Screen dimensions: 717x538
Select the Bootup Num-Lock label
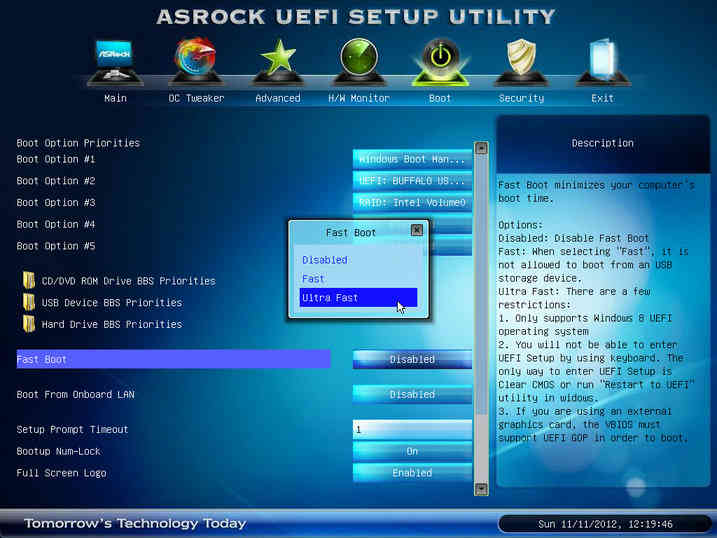(x=59, y=451)
